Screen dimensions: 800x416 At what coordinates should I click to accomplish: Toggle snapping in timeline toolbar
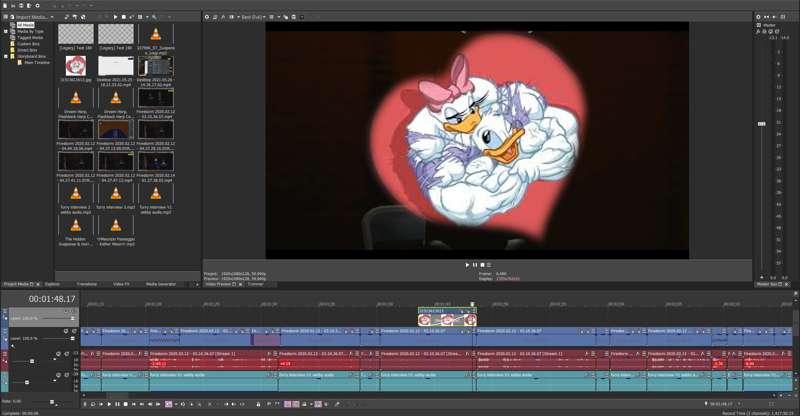(288, 404)
